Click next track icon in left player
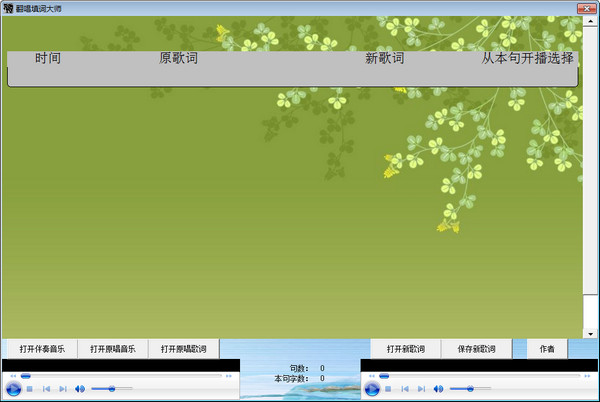Image resolution: width=600 pixels, height=402 pixels. pos(62,388)
